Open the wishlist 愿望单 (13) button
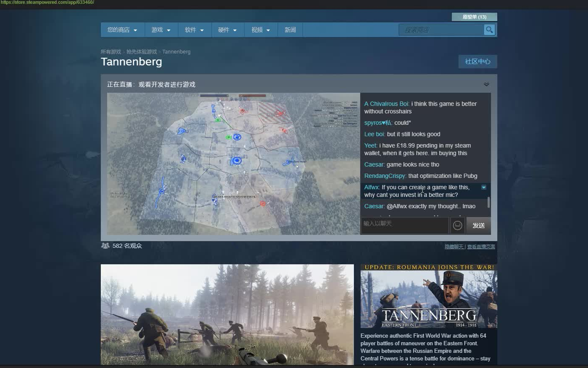Viewport: 588px width, 368px height. coord(475,17)
